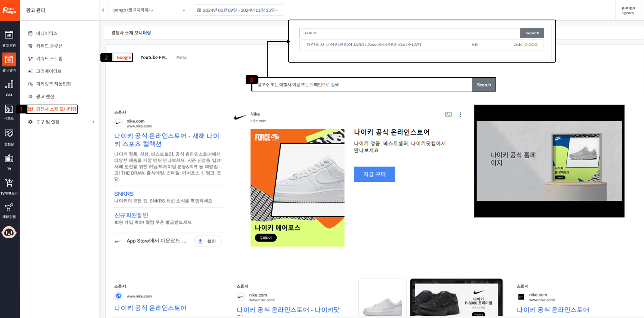The image size is (644, 318).
Task: Click the Pango logo in the top corner
Action: 9,10
